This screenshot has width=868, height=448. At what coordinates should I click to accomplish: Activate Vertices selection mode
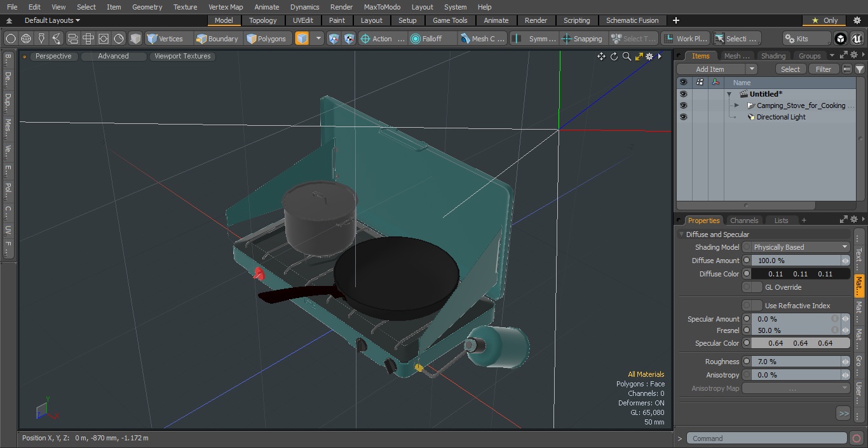pos(165,39)
